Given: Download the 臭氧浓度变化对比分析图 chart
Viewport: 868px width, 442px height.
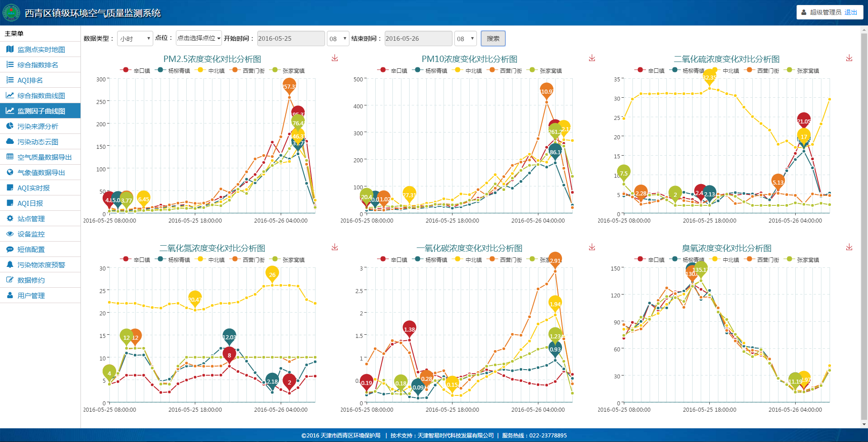Looking at the screenshot, I should coord(849,247).
